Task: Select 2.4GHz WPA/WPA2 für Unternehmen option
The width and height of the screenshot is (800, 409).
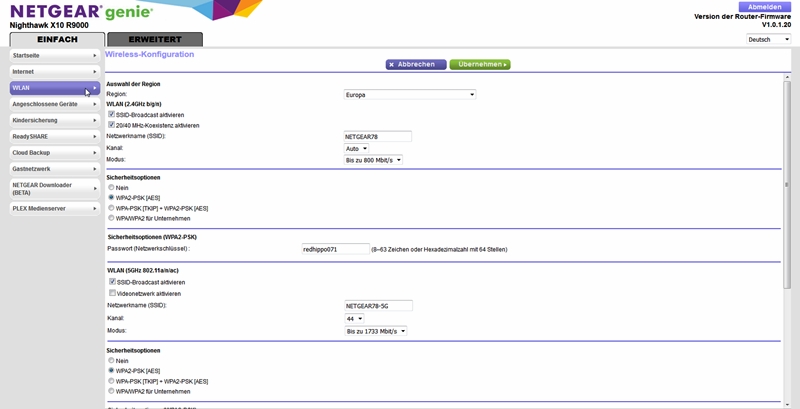Action: [x=111, y=218]
